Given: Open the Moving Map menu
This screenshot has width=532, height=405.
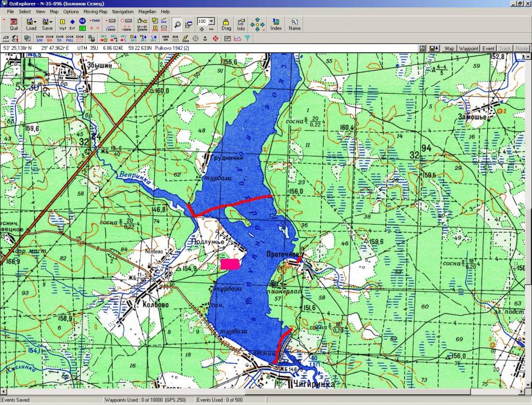Looking at the screenshot, I should [x=95, y=11].
